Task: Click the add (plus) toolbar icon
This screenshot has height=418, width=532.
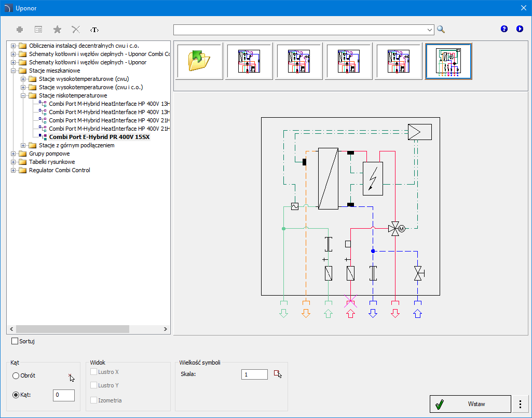Action: (x=20, y=30)
